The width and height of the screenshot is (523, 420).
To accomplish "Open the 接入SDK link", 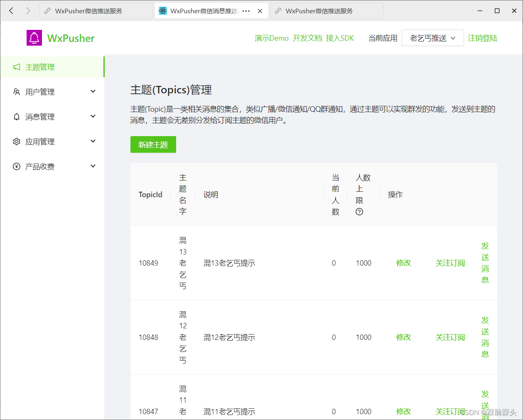I will tap(340, 38).
